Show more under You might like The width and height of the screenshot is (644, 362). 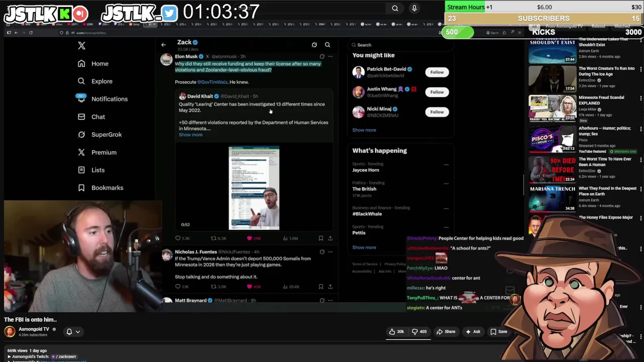(364, 130)
